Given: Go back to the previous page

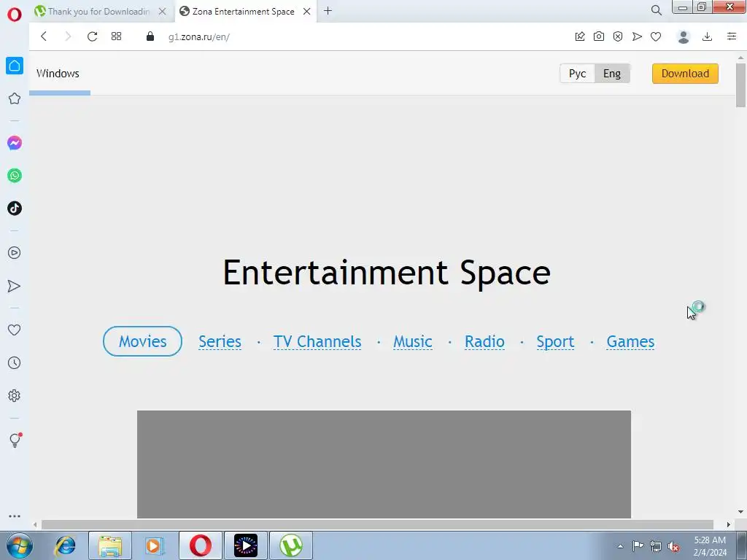Looking at the screenshot, I should 44,36.
